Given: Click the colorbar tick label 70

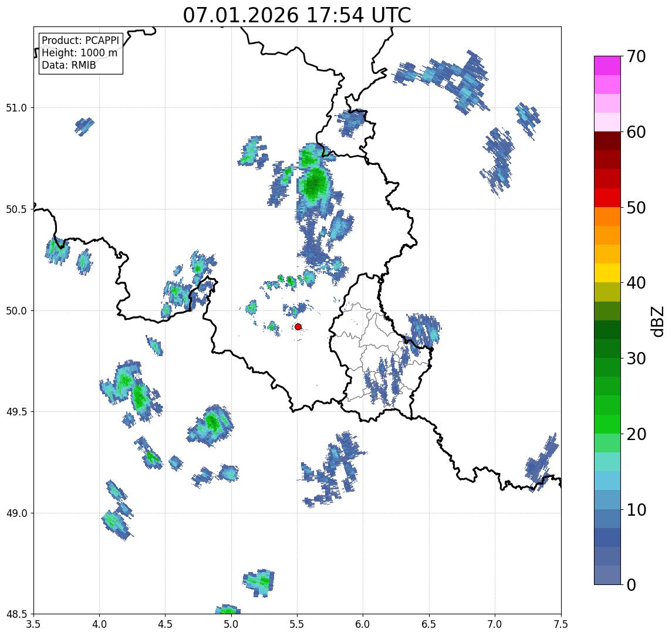Looking at the screenshot, I should pyautogui.click(x=636, y=56).
